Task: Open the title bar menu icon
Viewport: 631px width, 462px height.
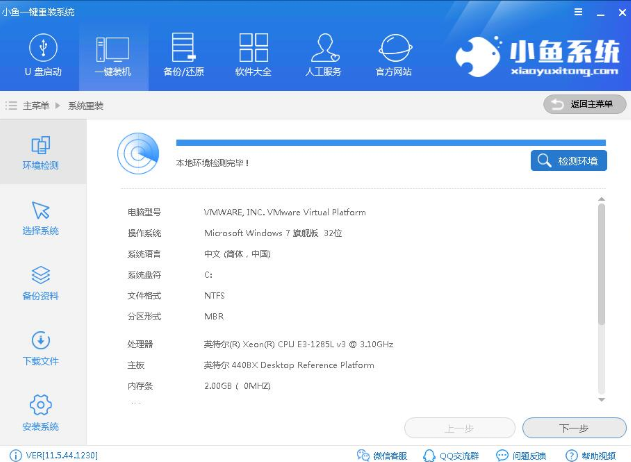Action: click(578, 11)
